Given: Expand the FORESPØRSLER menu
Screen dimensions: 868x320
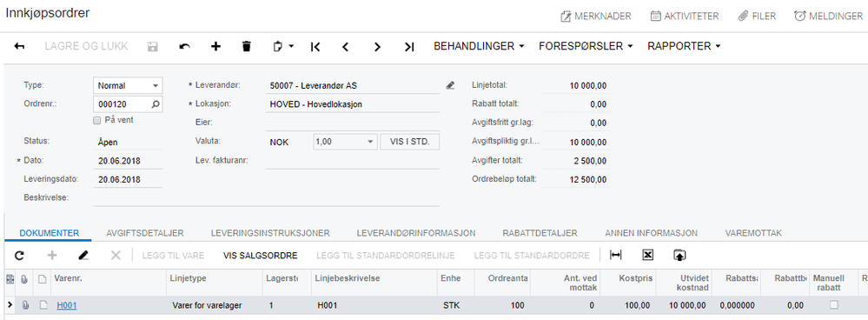Looking at the screenshot, I should [x=586, y=46].
